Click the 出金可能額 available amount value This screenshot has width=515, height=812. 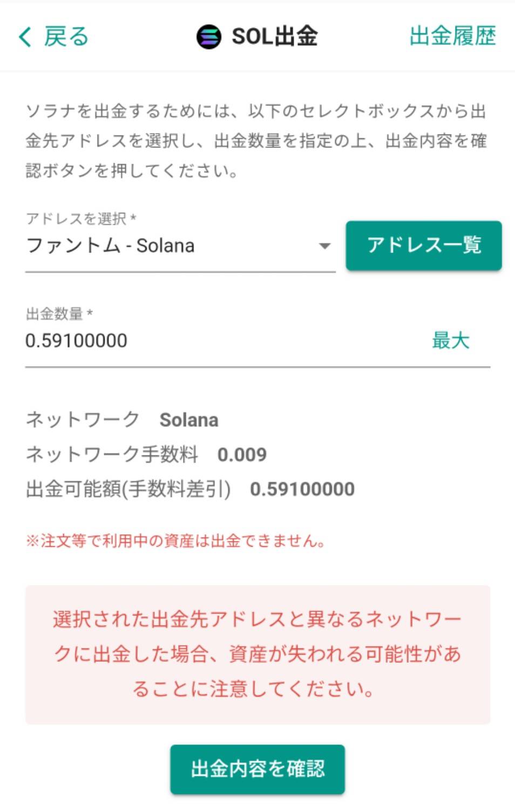(x=302, y=489)
